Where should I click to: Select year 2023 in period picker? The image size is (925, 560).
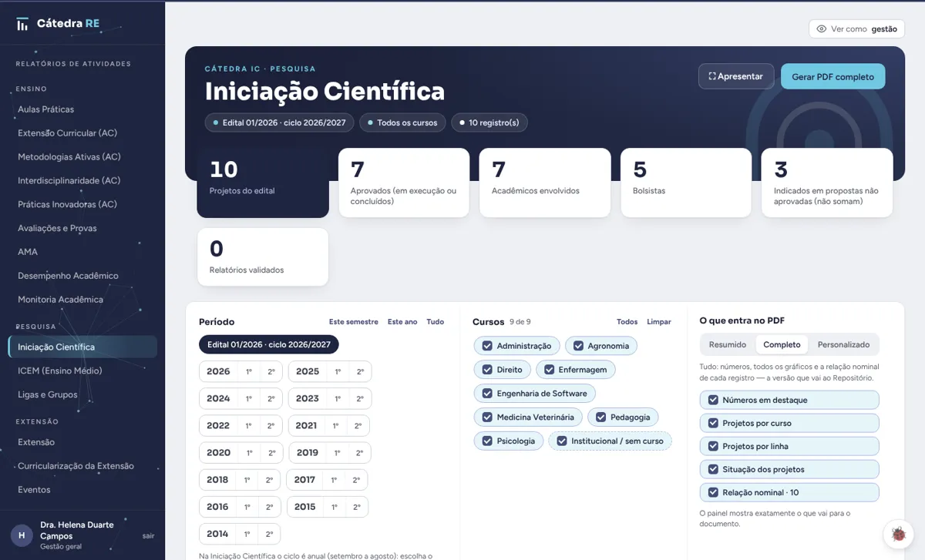point(308,398)
